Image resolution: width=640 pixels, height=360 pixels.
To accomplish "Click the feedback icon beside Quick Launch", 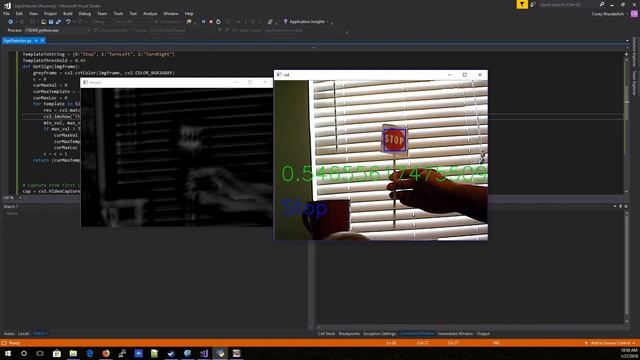I will click(x=533, y=4).
